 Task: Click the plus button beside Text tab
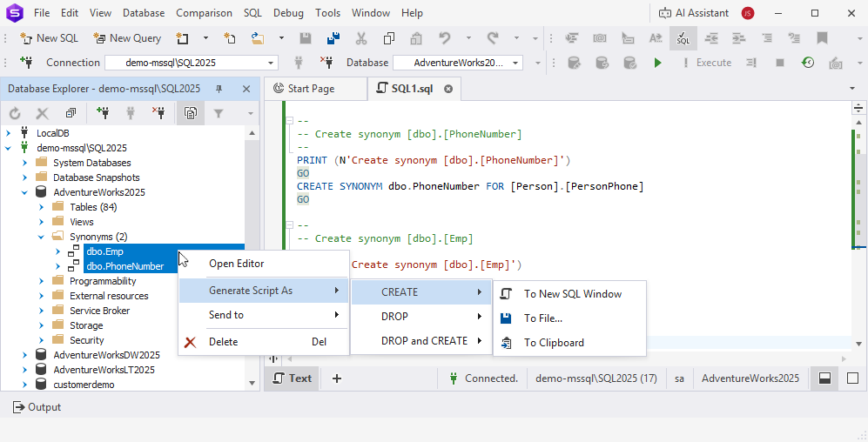337,378
